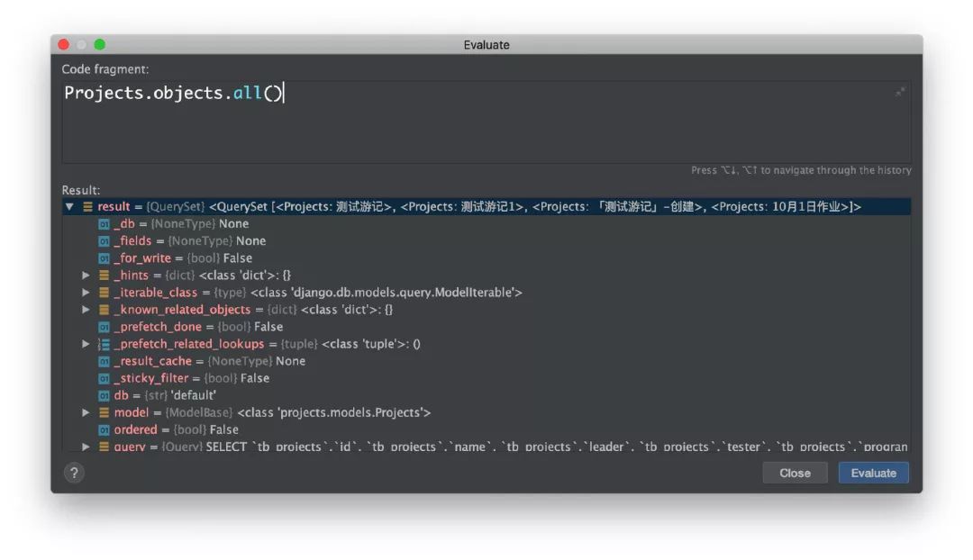Select the '_db' None row
The width and height of the screenshot is (973, 560).
pos(181,224)
